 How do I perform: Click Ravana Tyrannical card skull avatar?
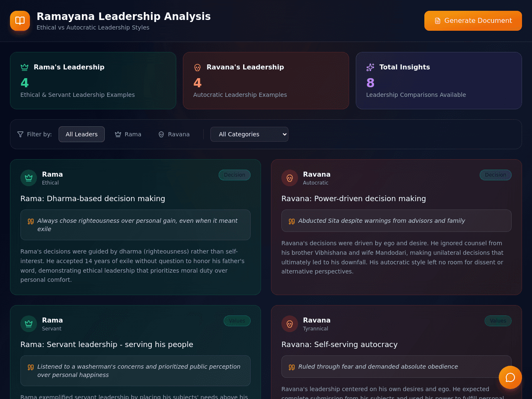click(x=290, y=324)
